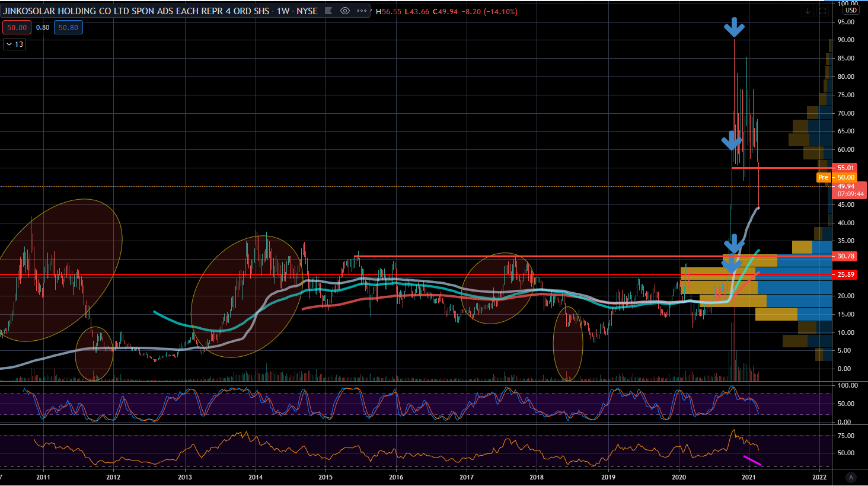The image size is (868, 486).
Task: Click the maximize pane square icon
Action: [823, 11]
